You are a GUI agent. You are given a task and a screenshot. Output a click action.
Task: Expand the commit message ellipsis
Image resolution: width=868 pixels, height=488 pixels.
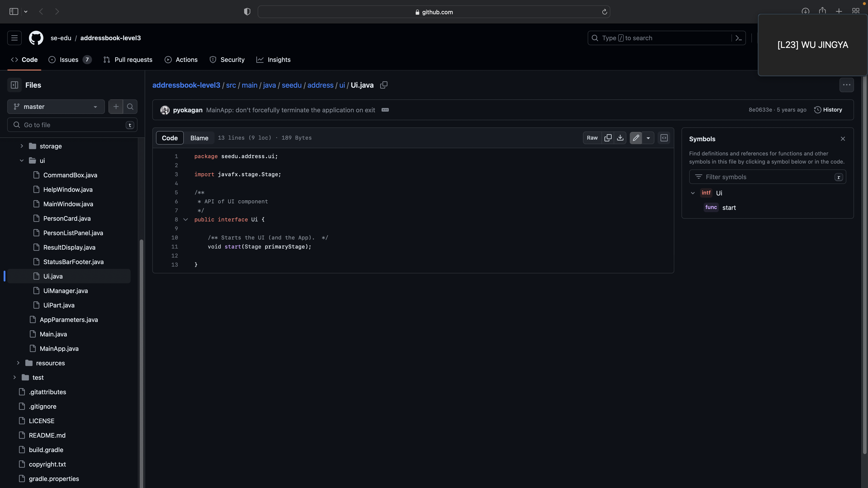pos(385,110)
